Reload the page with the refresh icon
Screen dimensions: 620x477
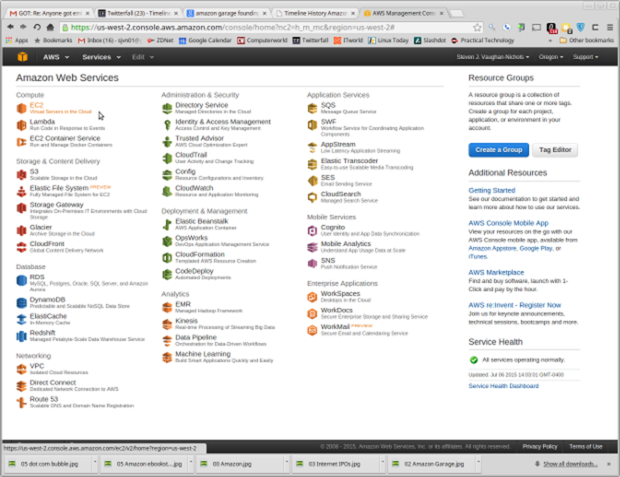click(x=37, y=27)
